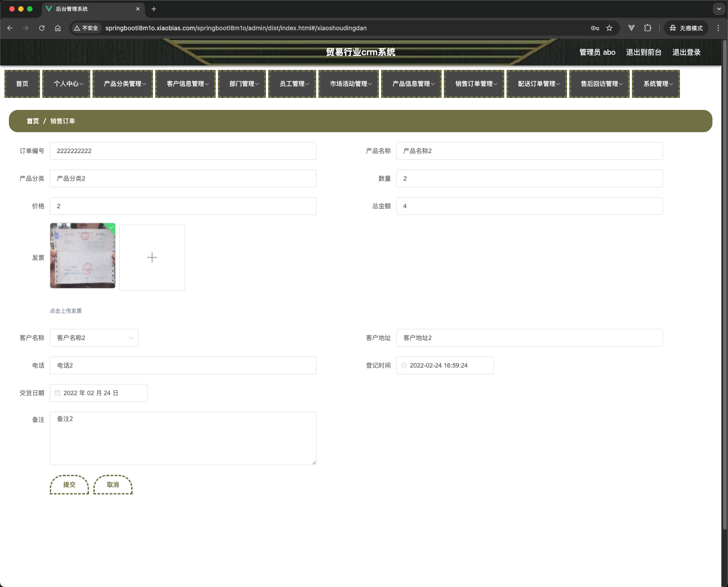Viewport: 728px width, 587px height.
Task: Click the page vertical scrollbar
Action: click(x=724, y=285)
